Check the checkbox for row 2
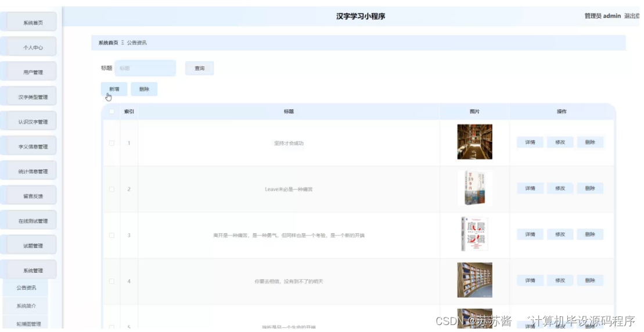 (111, 189)
